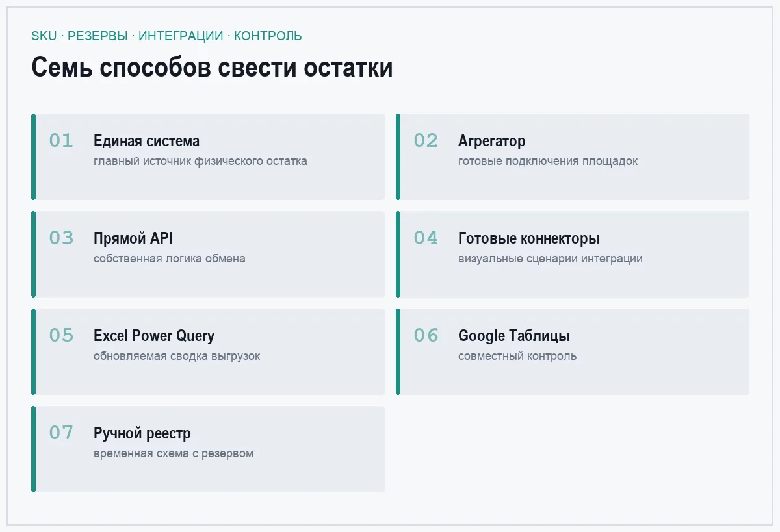Click 'собственная логика обмена' description
Screen dimensions: 780x532
tap(170, 259)
